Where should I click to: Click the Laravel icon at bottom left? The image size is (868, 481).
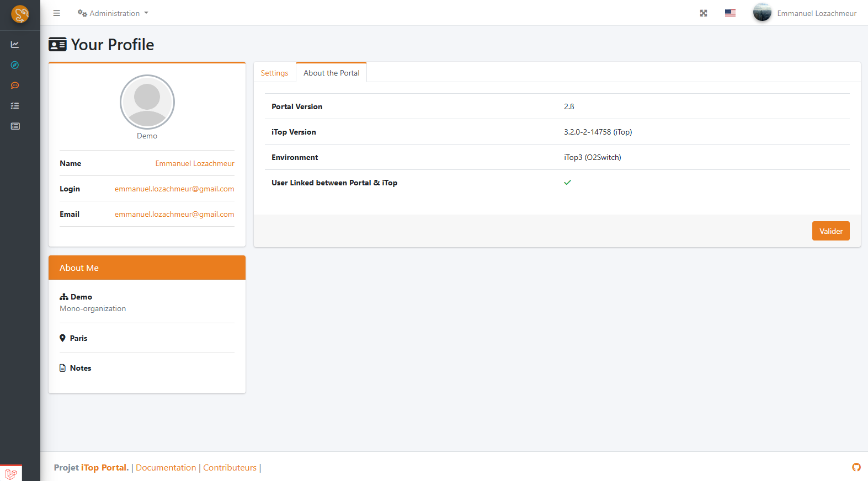point(11,473)
